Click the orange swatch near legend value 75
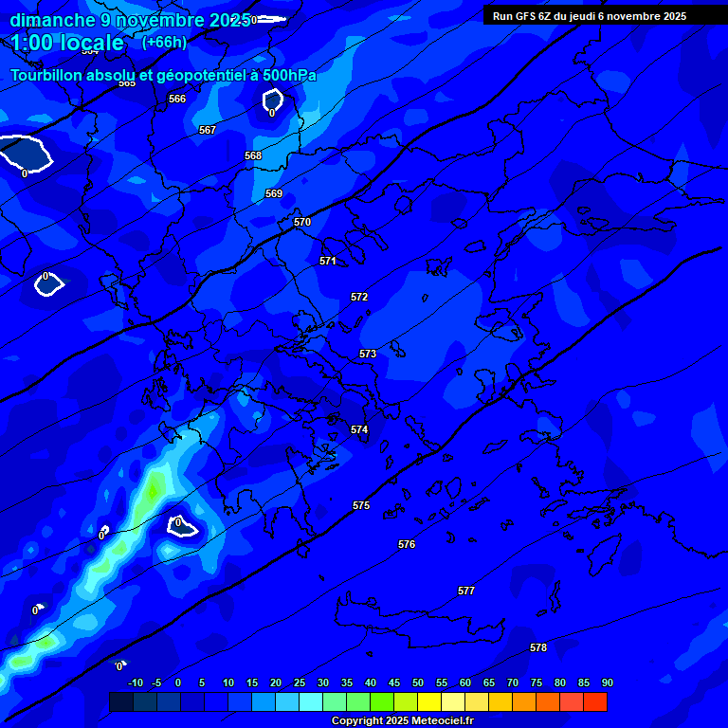This screenshot has height=728, width=728. 548,702
